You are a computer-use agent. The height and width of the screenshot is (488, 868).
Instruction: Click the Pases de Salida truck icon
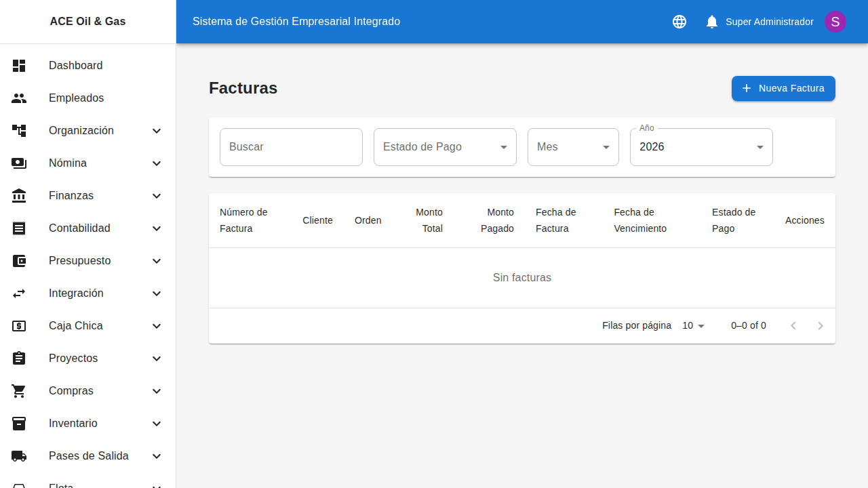click(19, 456)
